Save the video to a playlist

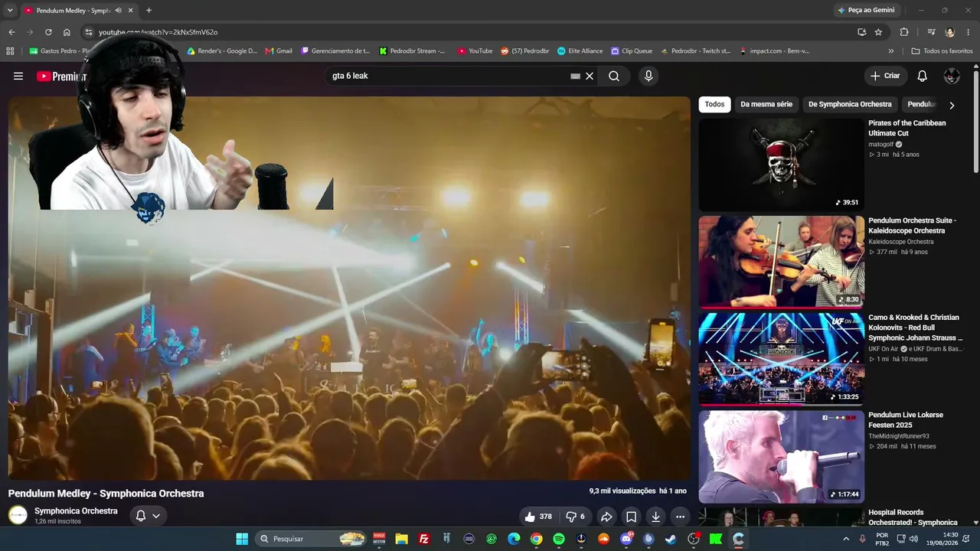coord(631,517)
